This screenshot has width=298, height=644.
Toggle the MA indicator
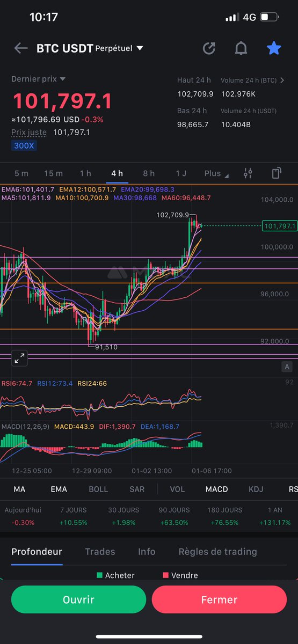coord(19,489)
